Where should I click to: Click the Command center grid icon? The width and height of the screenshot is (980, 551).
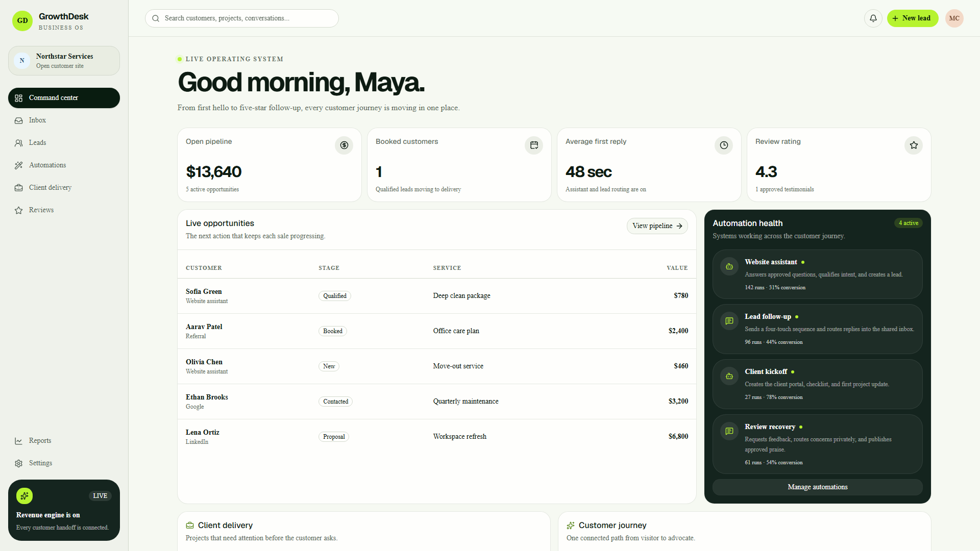(19, 98)
